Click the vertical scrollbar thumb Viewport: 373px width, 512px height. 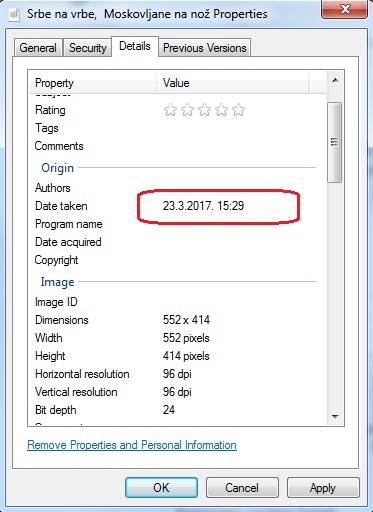pyautogui.click(x=334, y=142)
